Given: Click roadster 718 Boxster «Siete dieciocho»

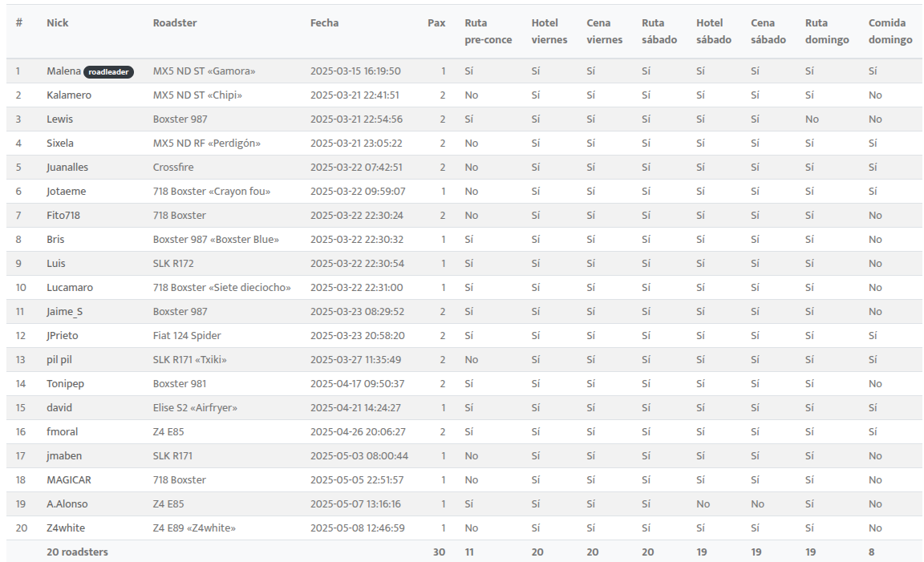Looking at the screenshot, I should (222, 288).
